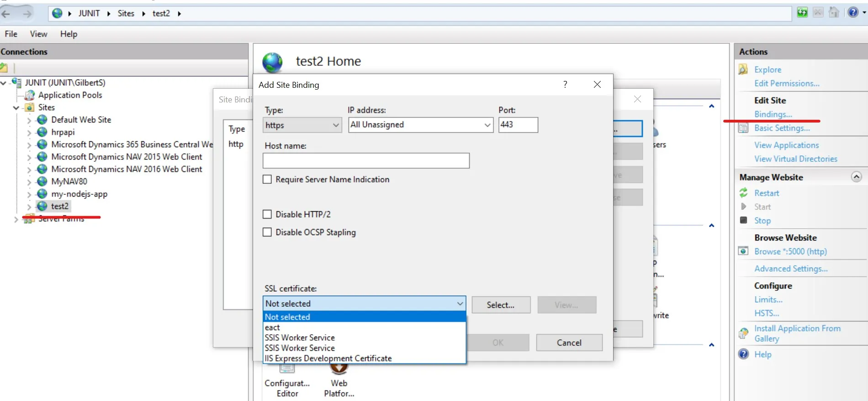Select Microsoft Dynamics NAV 2015 Web Client

coord(127,157)
